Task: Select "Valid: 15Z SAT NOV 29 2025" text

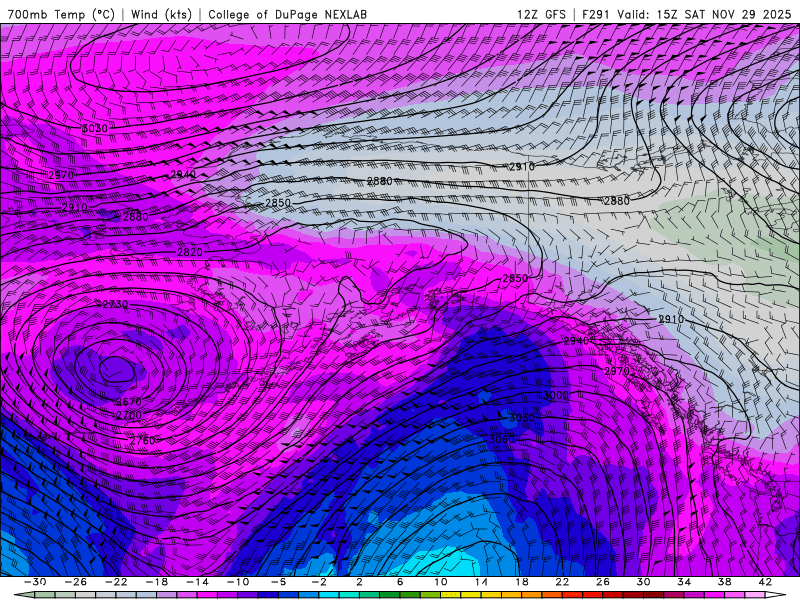Action: (704, 15)
